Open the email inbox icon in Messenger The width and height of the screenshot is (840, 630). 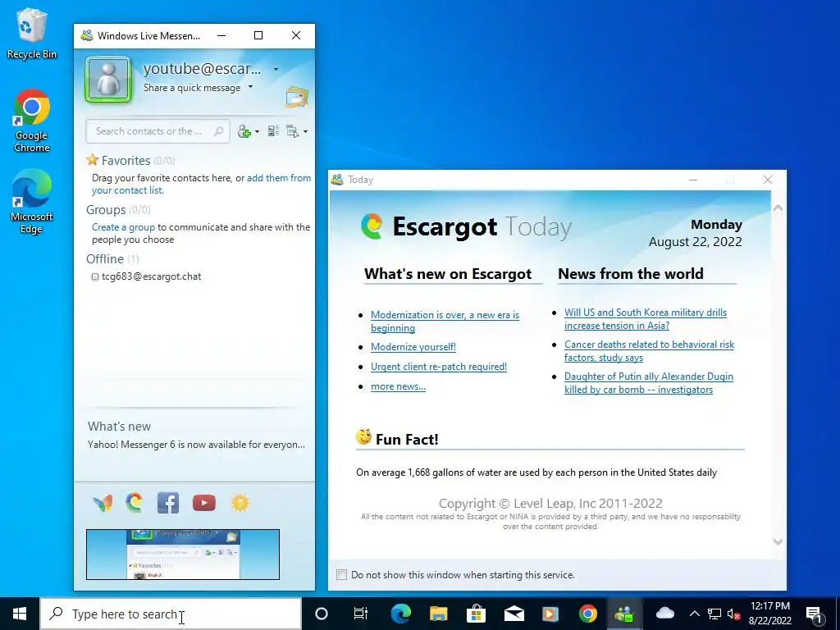point(297,97)
